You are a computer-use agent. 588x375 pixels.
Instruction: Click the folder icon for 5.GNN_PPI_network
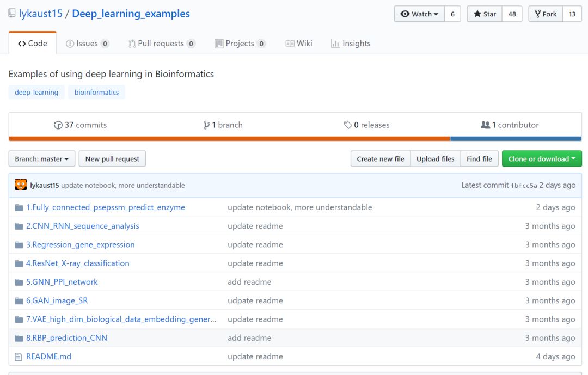[19, 282]
